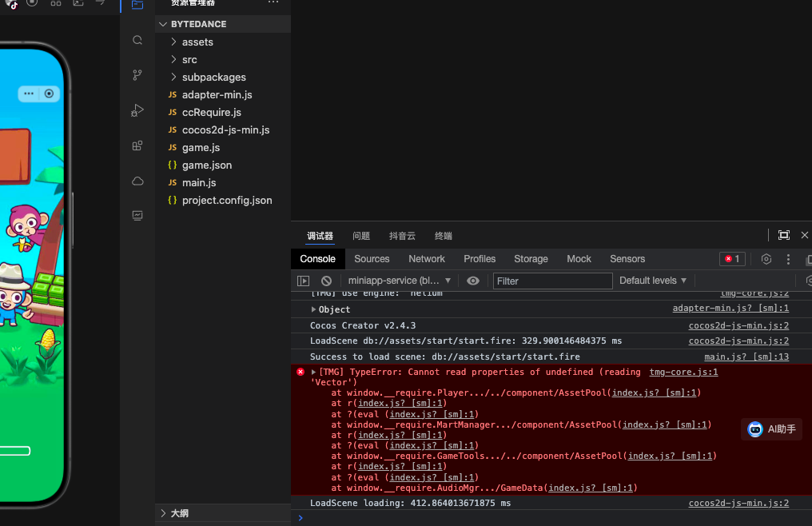Follow the main.js? [sm]:13 source link
Screen dimensions: 812x526
[x=746, y=357]
